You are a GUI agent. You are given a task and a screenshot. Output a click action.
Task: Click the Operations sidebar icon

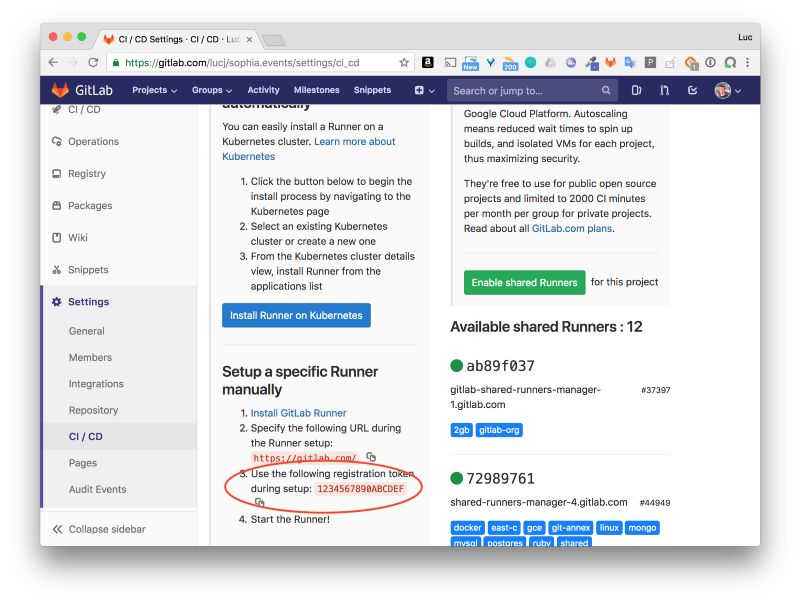(57, 141)
